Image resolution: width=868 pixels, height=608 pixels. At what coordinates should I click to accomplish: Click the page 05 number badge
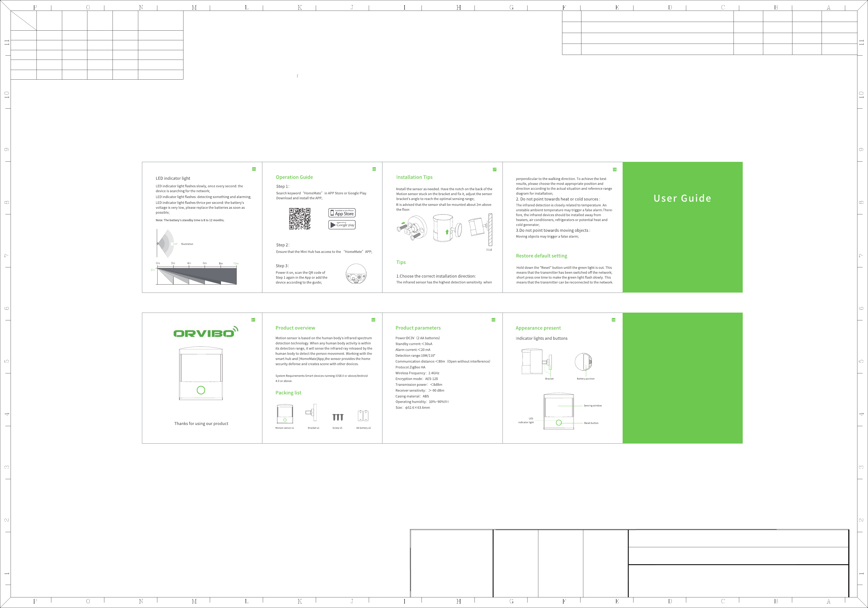[254, 169]
